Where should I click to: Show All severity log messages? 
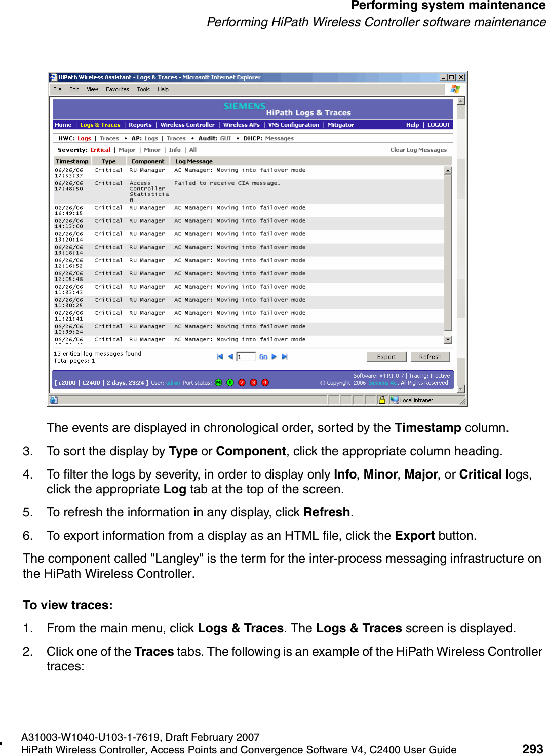pyautogui.click(x=192, y=149)
